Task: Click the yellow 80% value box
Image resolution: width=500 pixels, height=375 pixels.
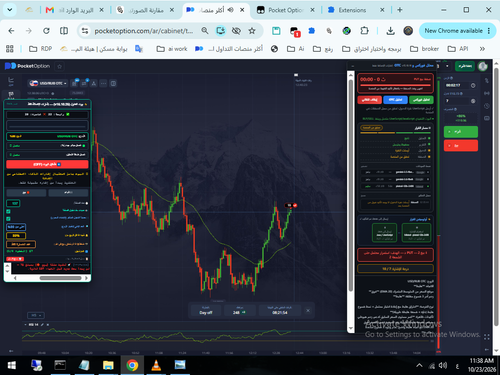Action: click(x=16, y=236)
